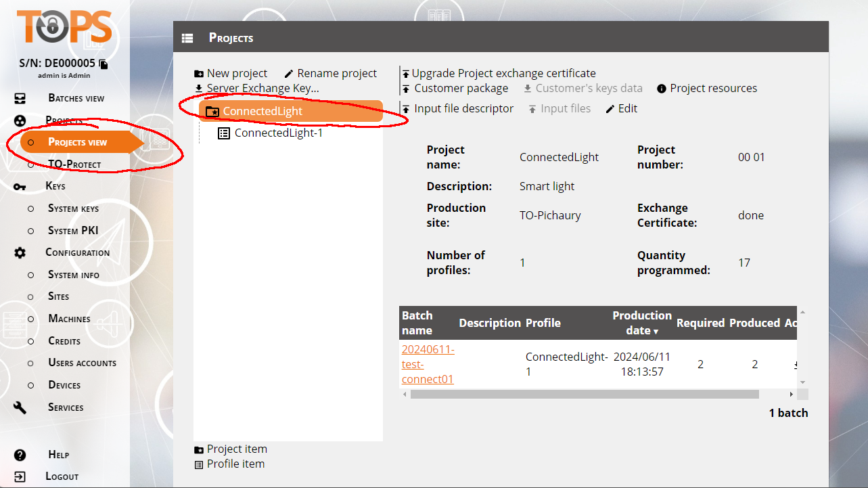The width and height of the screenshot is (868, 488).
Task: Click the Services wrench icon
Action: point(20,407)
